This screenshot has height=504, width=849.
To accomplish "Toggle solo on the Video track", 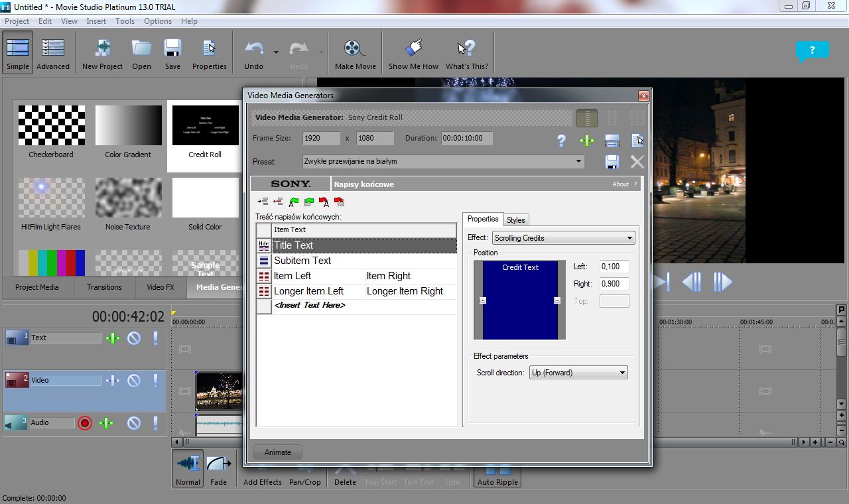I will (x=156, y=381).
